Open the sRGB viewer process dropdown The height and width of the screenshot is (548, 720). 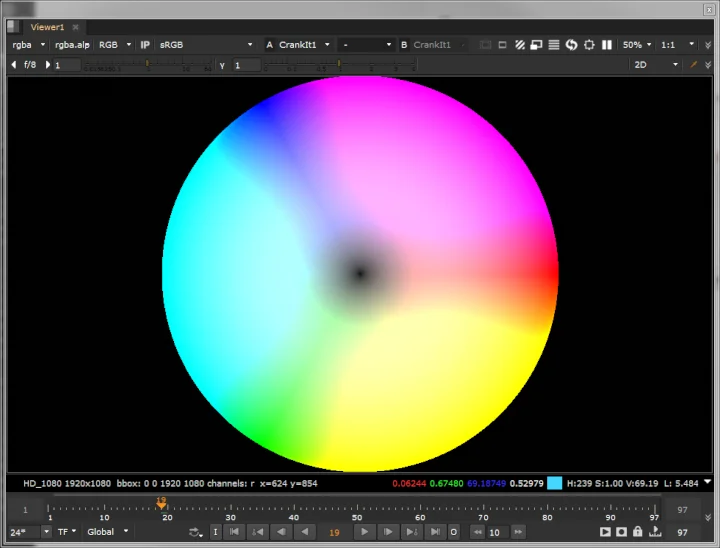[x=206, y=45]
